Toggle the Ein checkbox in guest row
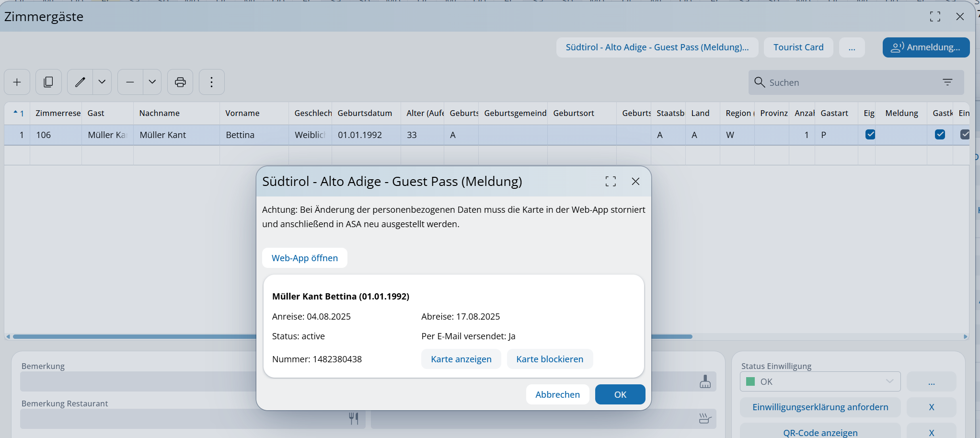This screenshot has width=980, height=438. point(965,135)
